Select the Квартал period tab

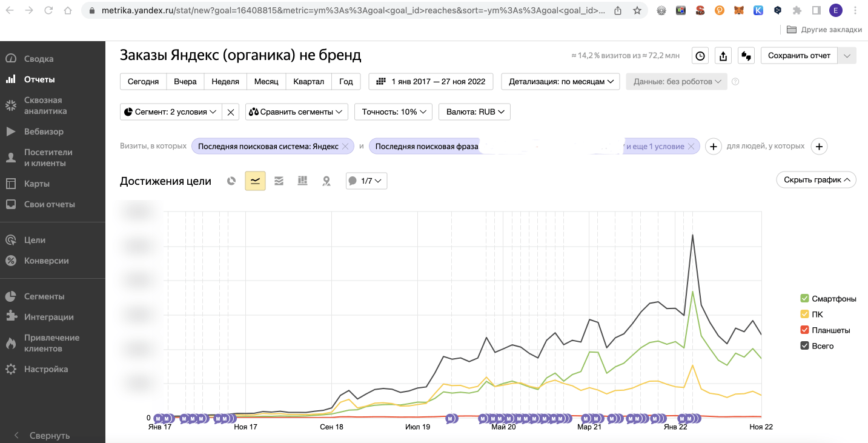[x=308, y=82]
